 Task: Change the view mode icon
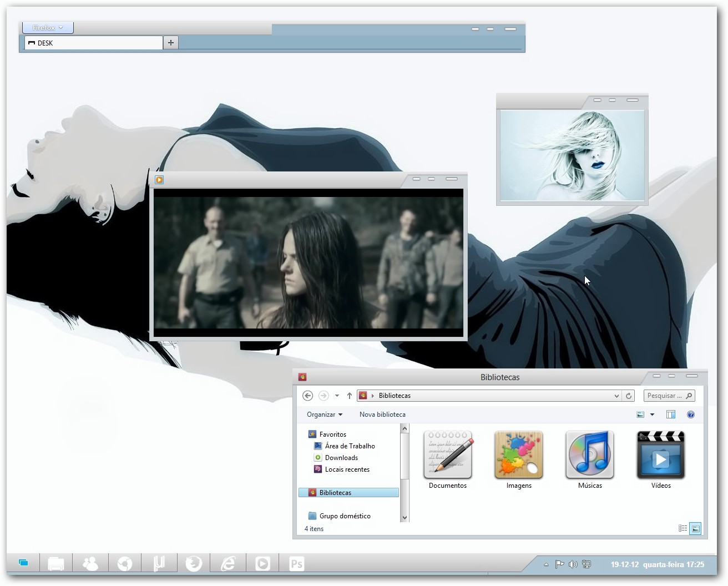pos(640,415)
